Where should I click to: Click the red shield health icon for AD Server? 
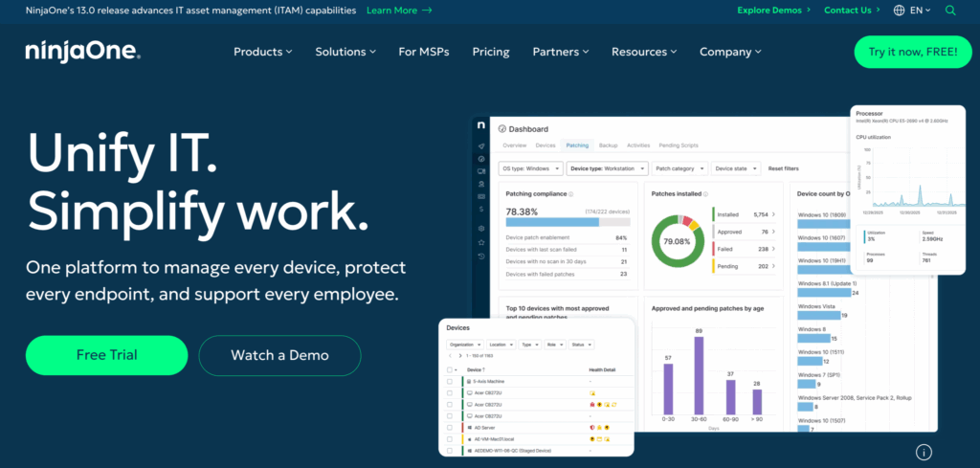click(591, 428)
